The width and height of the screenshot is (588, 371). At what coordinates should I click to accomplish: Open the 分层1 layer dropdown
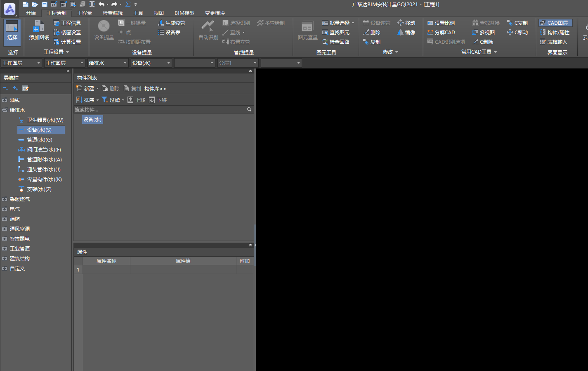coord(238,63)
